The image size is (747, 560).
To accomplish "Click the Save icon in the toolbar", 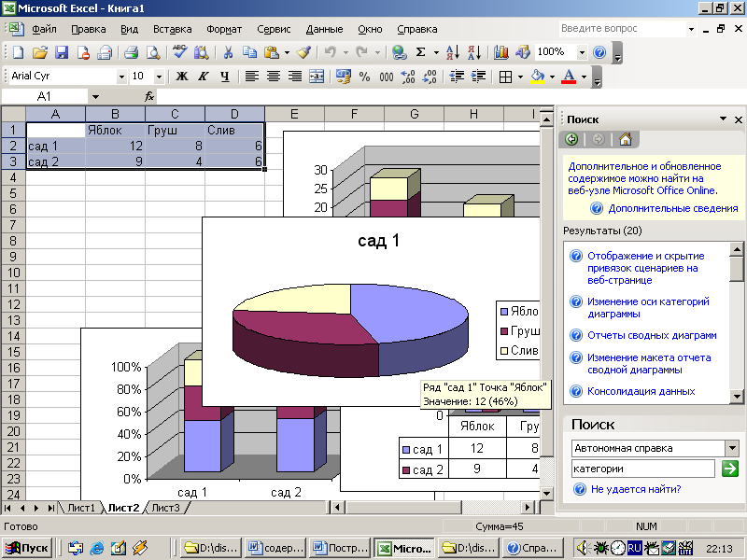I will (x=62, y=52).
